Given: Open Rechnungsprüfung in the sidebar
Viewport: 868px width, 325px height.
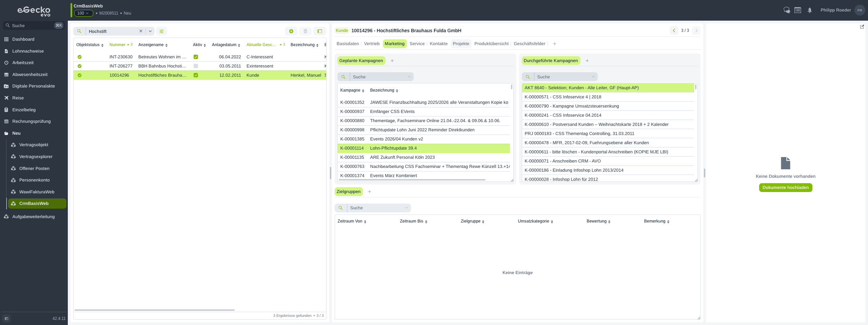Looking at the screenshot, I should pyautogui.click(x=32, y=121).
